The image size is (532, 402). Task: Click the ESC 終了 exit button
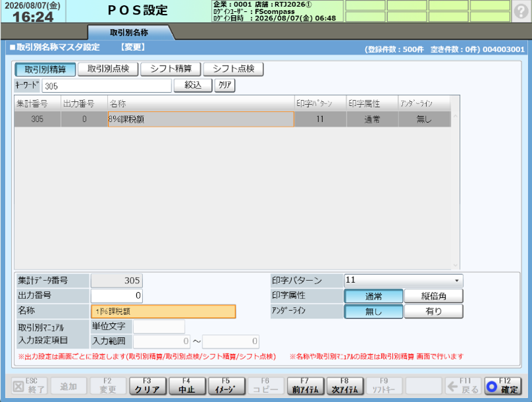click(29, 386)
